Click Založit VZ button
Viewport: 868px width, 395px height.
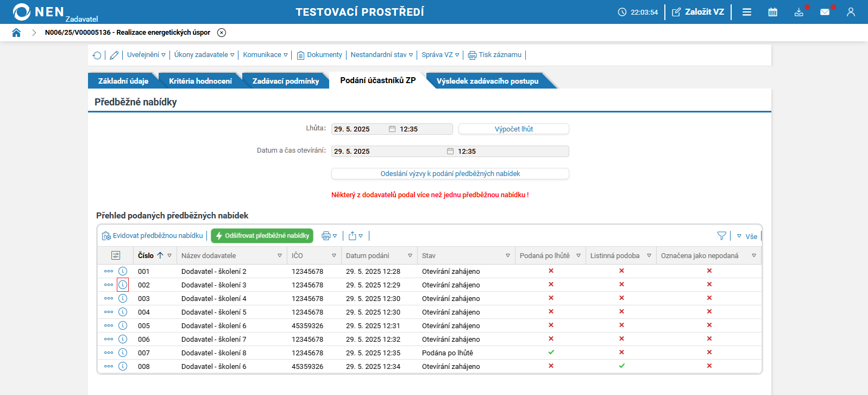(x=698, y=12)
